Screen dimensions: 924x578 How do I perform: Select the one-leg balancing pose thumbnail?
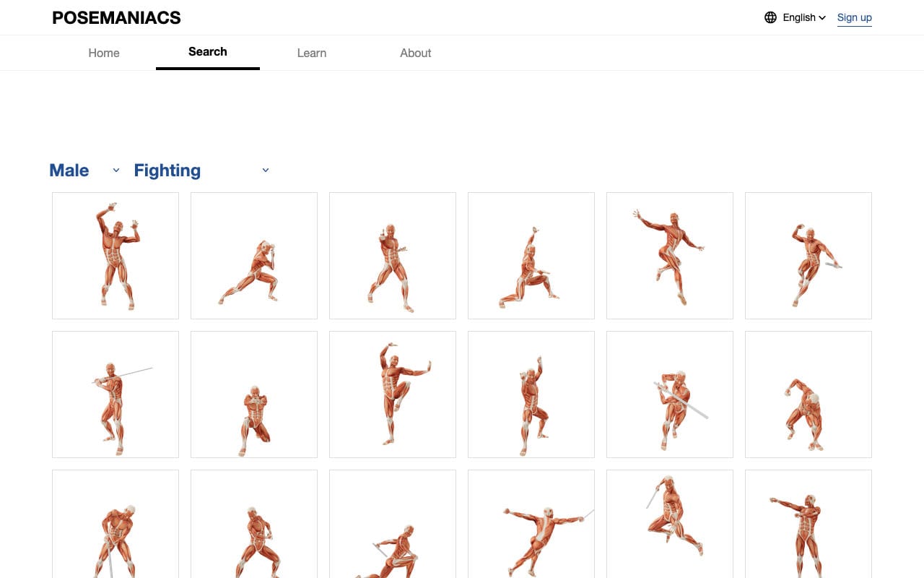click(392, 394)
